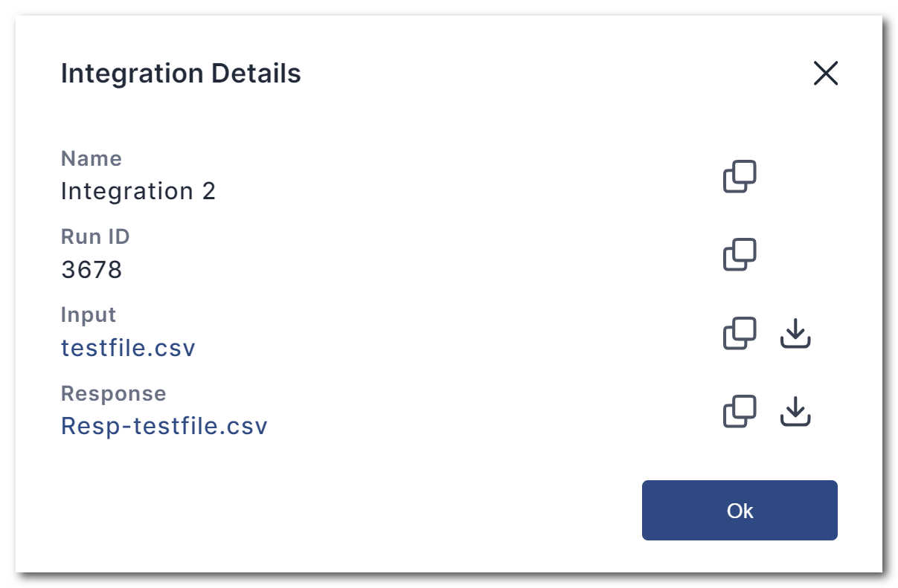Click the Response field label

click(113, 393)
